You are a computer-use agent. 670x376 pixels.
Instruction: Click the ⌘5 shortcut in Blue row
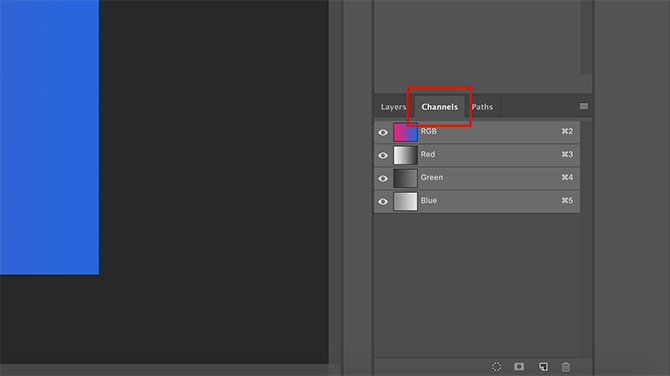[x=567, y=200]
